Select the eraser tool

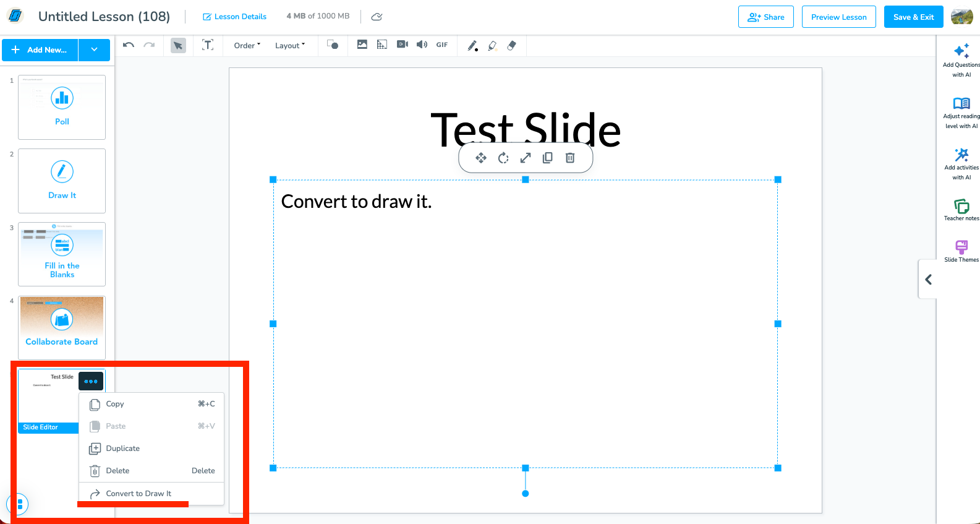[511, 45]
